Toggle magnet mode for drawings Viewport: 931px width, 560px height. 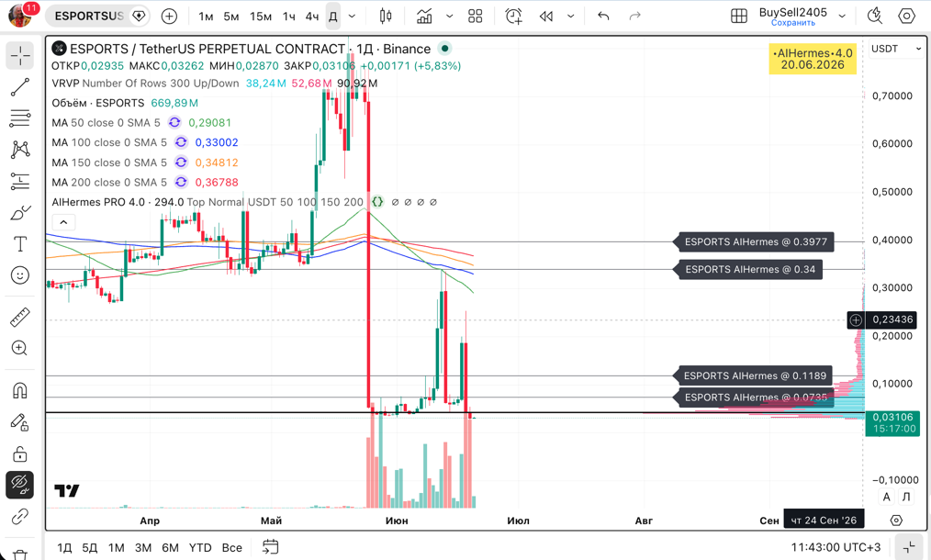tap(19, 390)
